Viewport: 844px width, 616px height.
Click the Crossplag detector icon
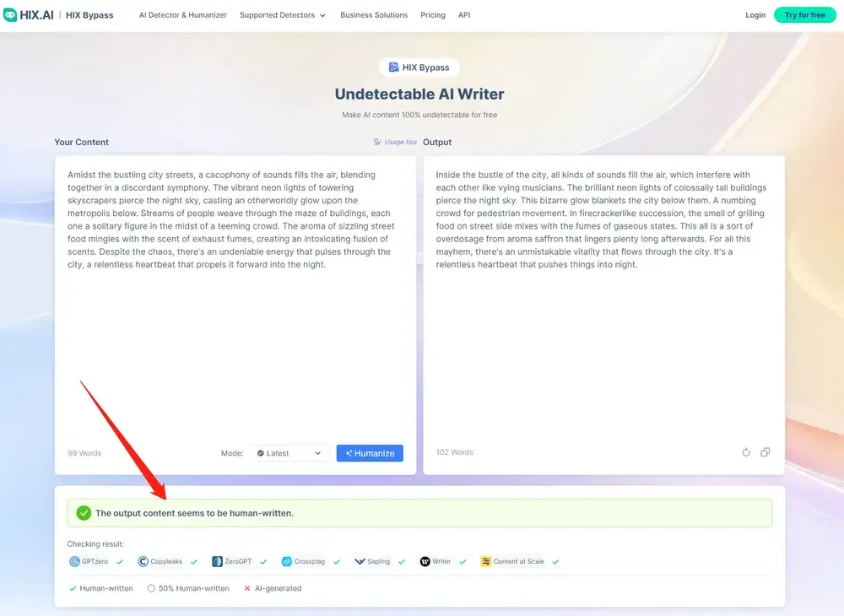[287, 561]
